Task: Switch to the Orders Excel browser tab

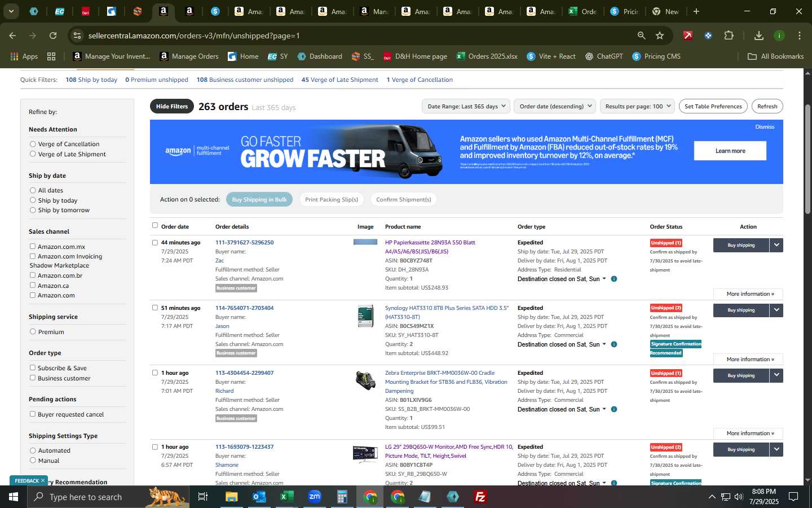Action: click(582, 11)
